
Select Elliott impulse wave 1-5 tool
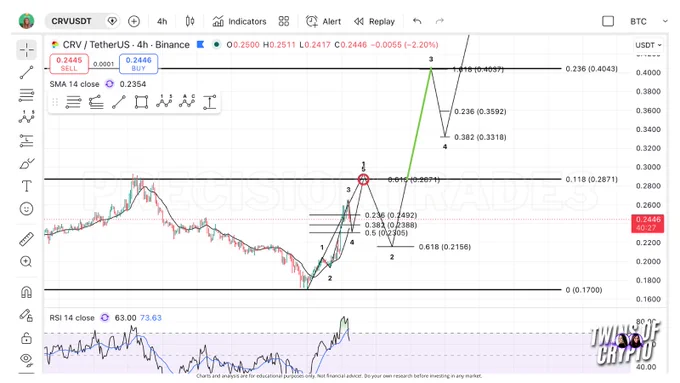coord(164,102)
